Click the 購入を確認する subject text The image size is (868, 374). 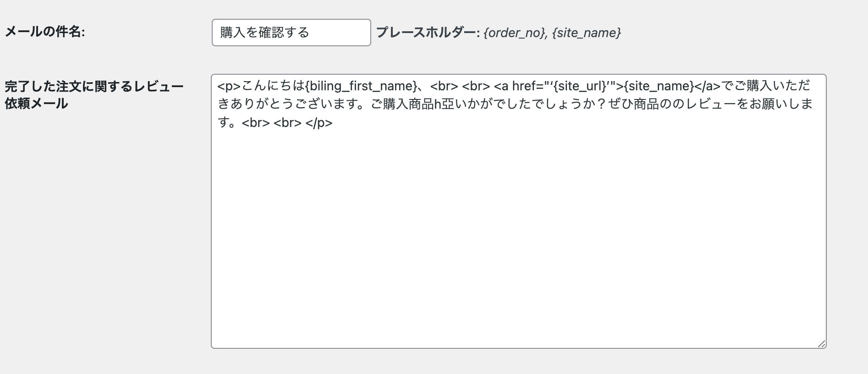265,33
